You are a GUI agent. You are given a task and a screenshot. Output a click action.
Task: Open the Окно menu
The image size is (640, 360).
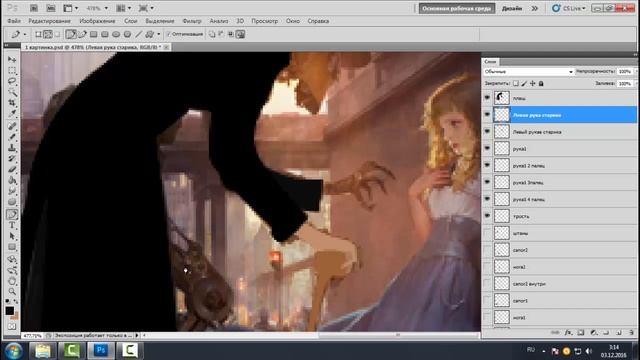click(x=293, y=21)
